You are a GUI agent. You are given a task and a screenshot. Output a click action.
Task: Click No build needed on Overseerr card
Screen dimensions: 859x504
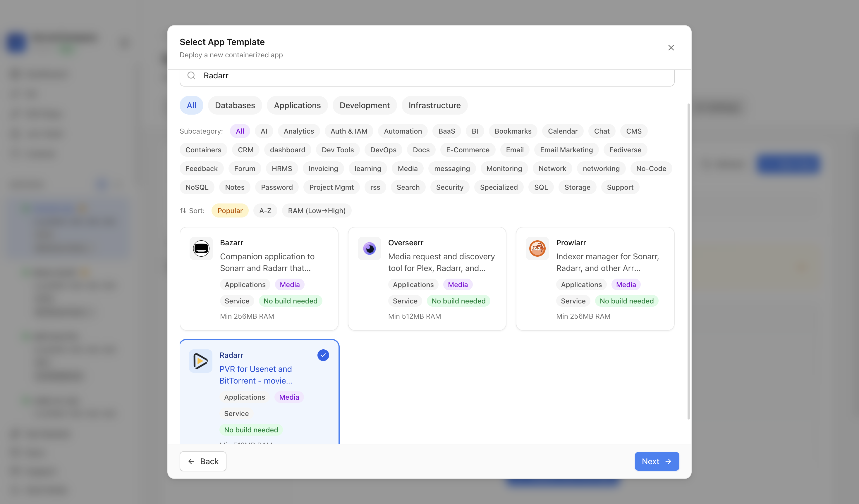pyautogui.click(x=458, y=301)
